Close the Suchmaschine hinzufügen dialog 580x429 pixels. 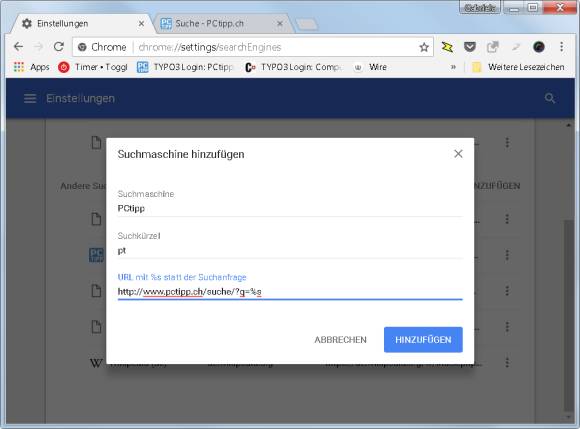pos(458,153)
